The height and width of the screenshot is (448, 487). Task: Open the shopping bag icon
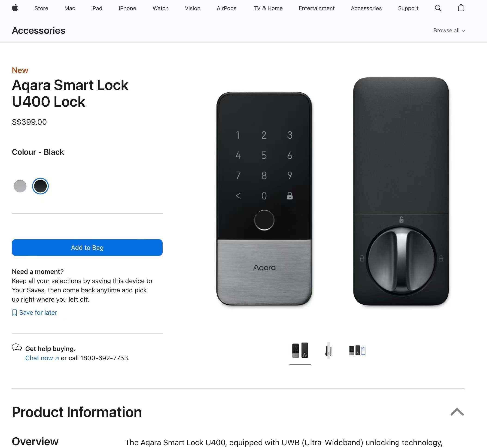click(461, 8)
